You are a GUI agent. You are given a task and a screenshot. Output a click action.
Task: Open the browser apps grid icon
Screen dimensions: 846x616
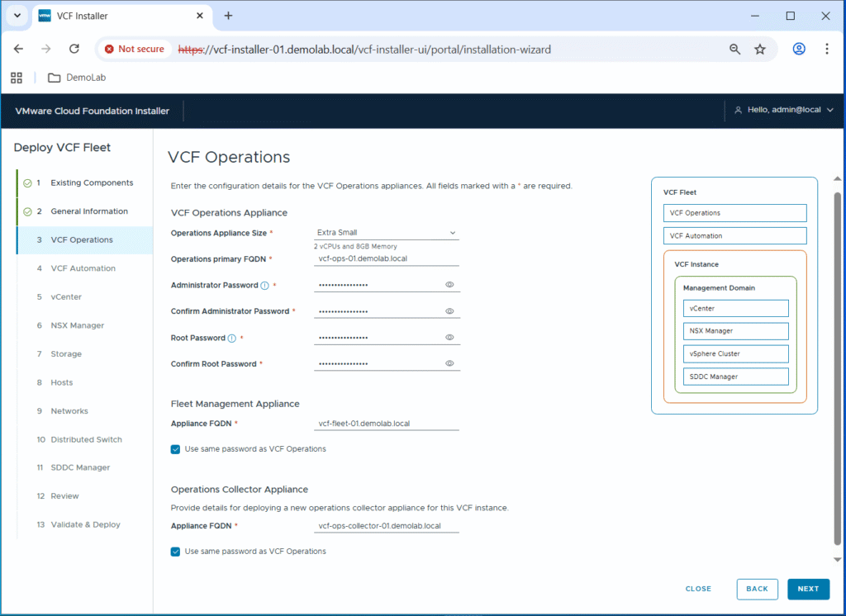click(x=16, y=78)
